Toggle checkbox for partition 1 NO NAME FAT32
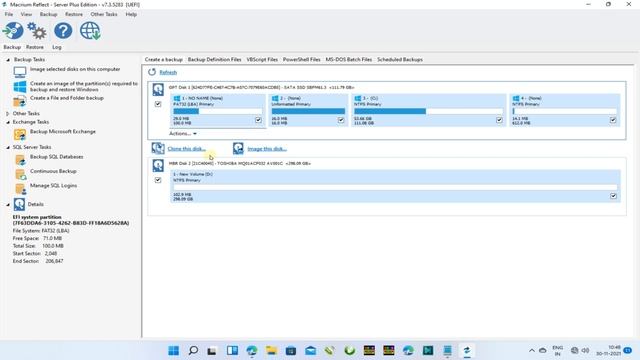This screenshot has height=360, width=640. click(x=258, y=120)
